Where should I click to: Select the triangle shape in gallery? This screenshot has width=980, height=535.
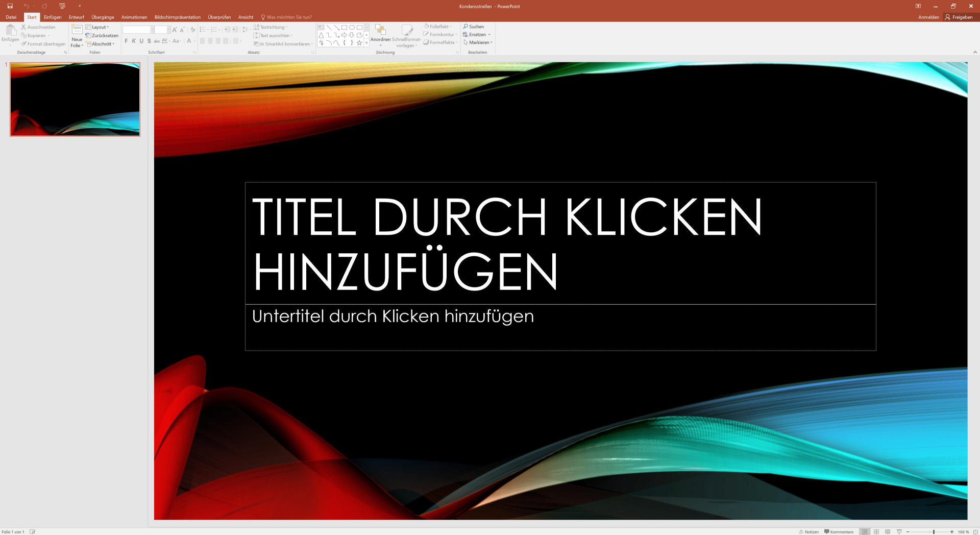coord(321,35)
